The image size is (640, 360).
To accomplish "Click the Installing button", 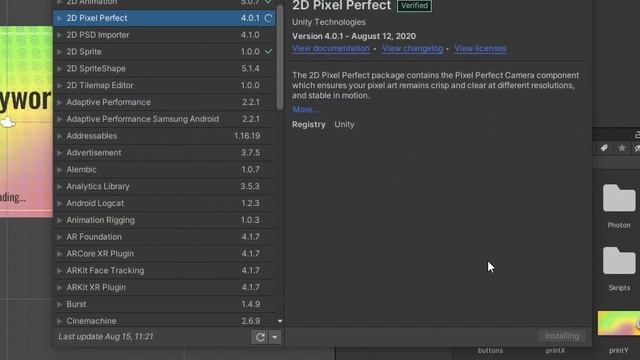I will [x=562, y=336].
